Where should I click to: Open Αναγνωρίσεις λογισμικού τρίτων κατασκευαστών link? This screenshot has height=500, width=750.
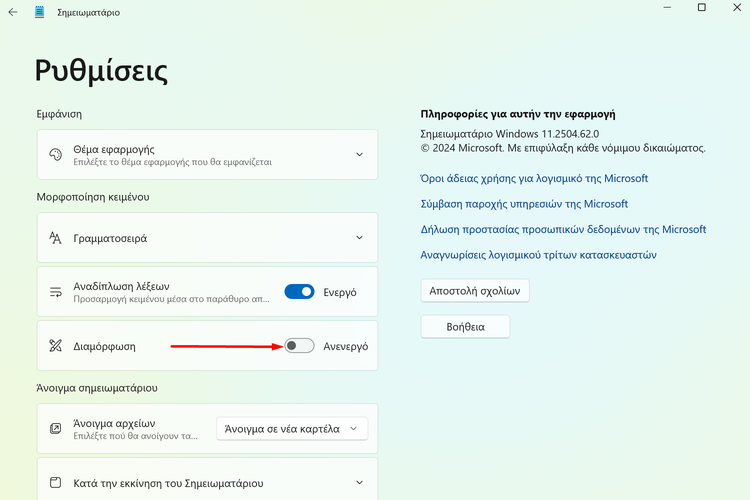(x=538, y=255)
